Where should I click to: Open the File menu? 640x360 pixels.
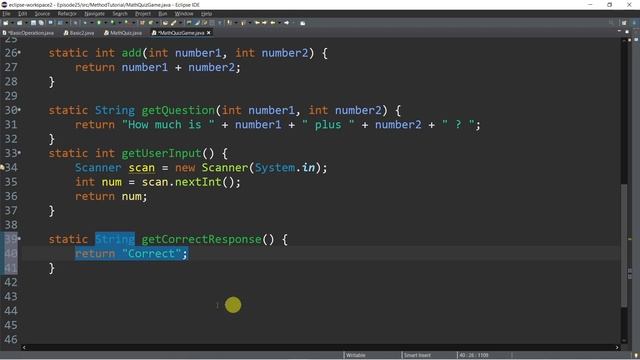coord(6,13)
